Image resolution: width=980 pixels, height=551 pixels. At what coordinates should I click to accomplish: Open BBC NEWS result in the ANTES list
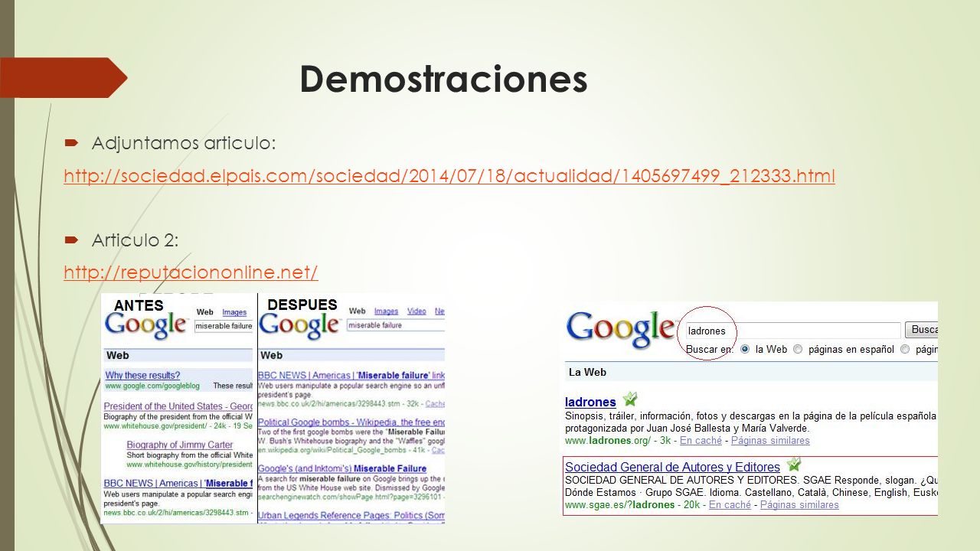tap(178, 484)
